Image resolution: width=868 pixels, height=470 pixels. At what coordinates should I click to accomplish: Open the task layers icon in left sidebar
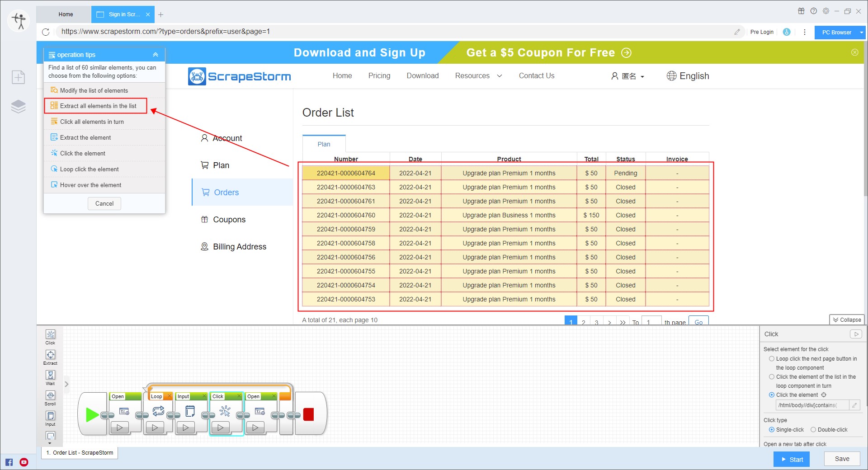[18, 107]
